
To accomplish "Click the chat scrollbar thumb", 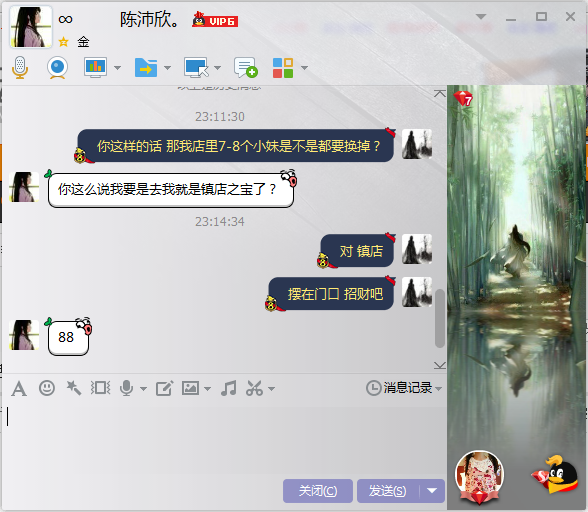I will [x=440, y=318].
